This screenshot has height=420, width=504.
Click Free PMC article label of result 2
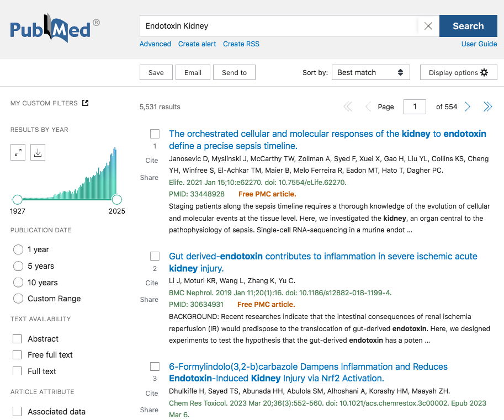[x=266, y=304]
